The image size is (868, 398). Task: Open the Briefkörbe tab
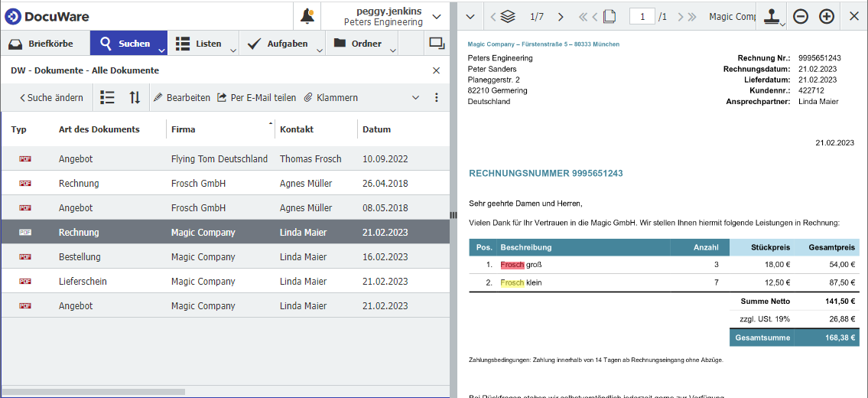click(x=46, y=44)
